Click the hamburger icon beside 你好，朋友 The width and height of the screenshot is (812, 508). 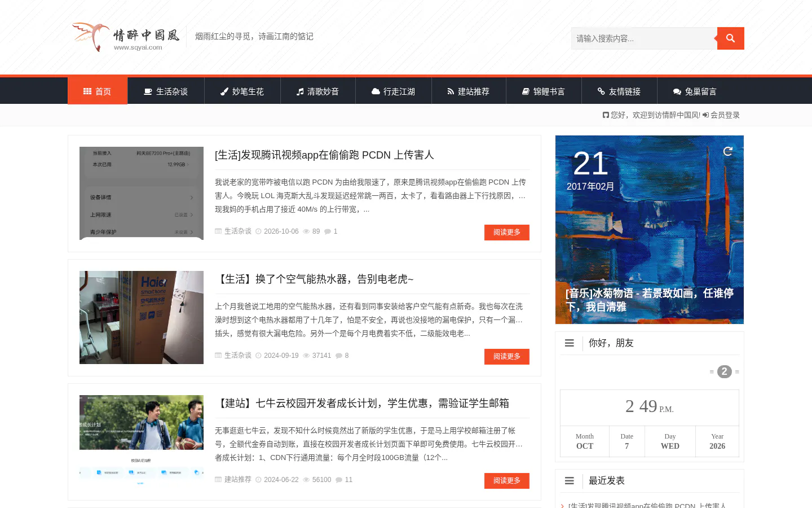point(570,343)
